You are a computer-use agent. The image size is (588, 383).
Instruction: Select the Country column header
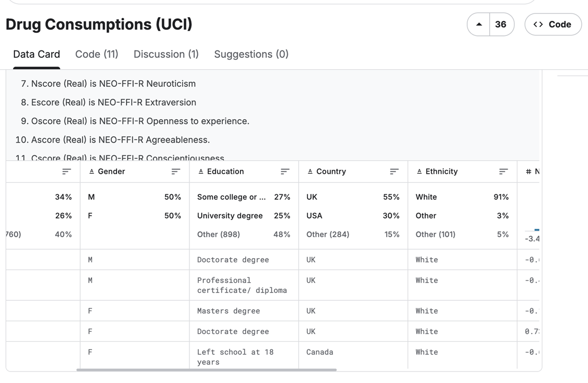[x=331, y=171]
